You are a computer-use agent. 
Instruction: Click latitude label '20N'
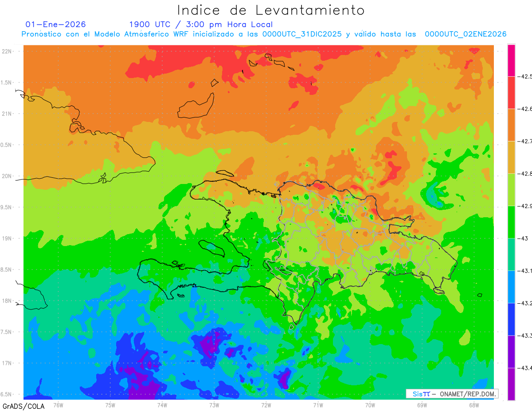8,176
